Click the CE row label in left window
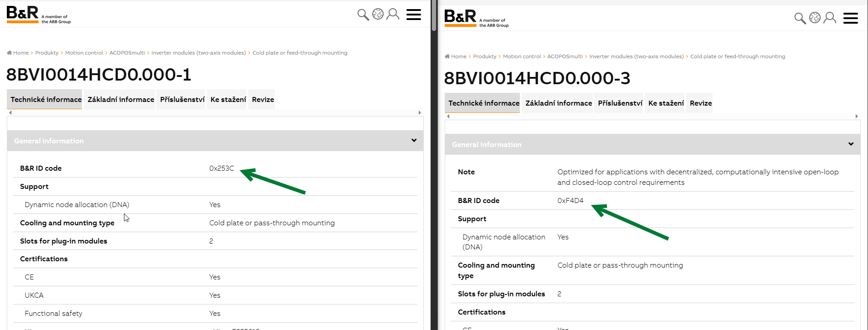Screen dimensions: 868x330 (x=29, y=277)
